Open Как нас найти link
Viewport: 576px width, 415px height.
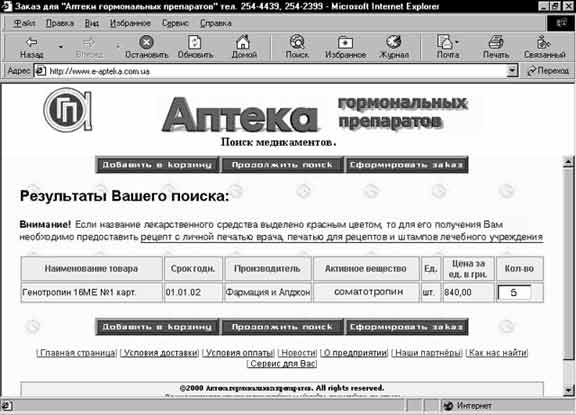[x=498, y=353]
